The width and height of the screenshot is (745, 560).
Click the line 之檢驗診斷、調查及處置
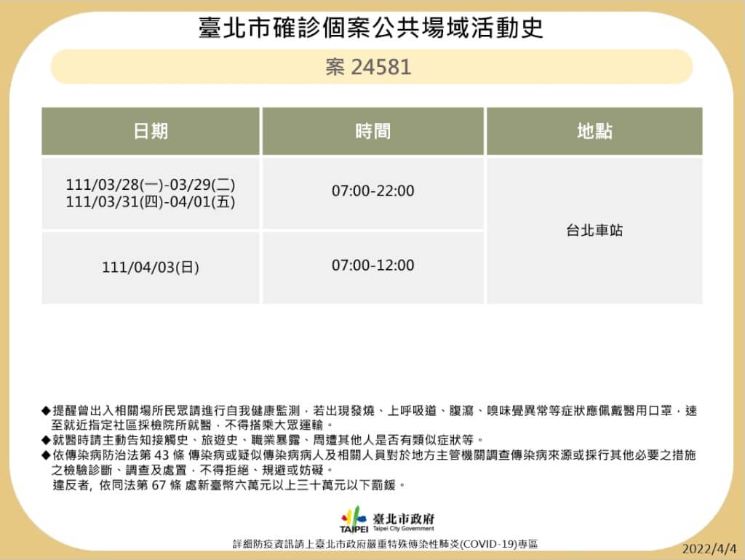pyautogui.click(x=193, y=471)
